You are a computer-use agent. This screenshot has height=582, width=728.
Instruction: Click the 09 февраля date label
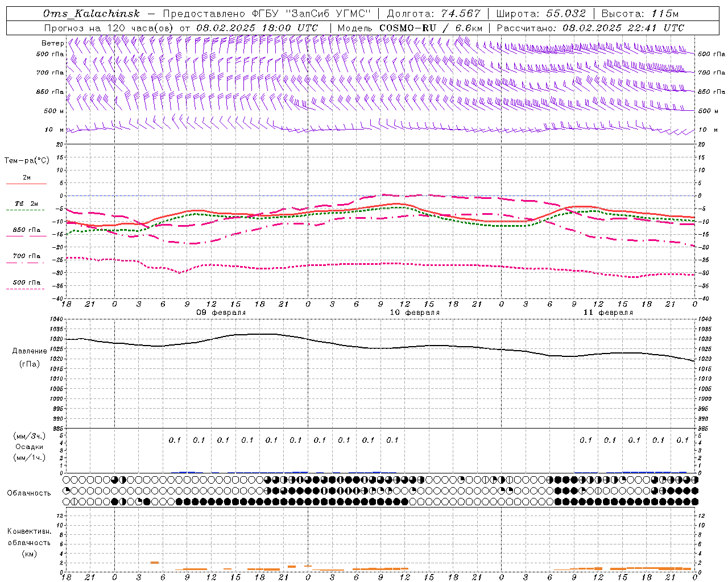(221, 313)
